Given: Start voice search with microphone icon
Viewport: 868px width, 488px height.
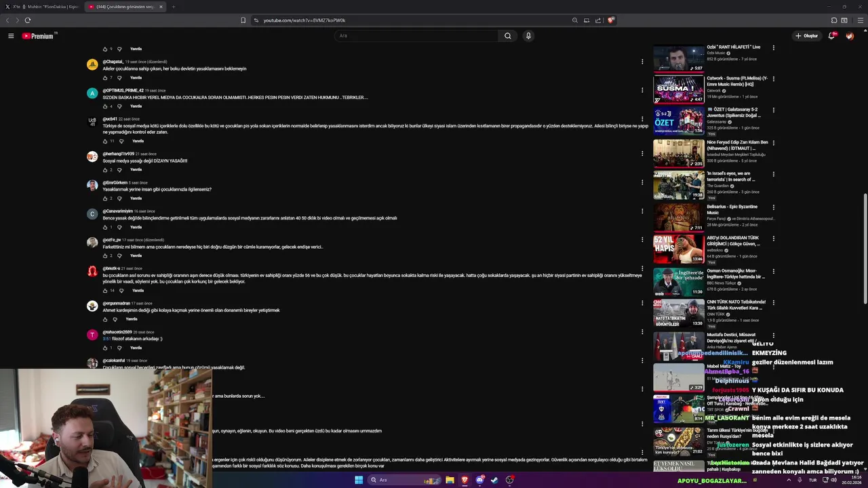Looking at the screenshot, I should coord(528,36).
